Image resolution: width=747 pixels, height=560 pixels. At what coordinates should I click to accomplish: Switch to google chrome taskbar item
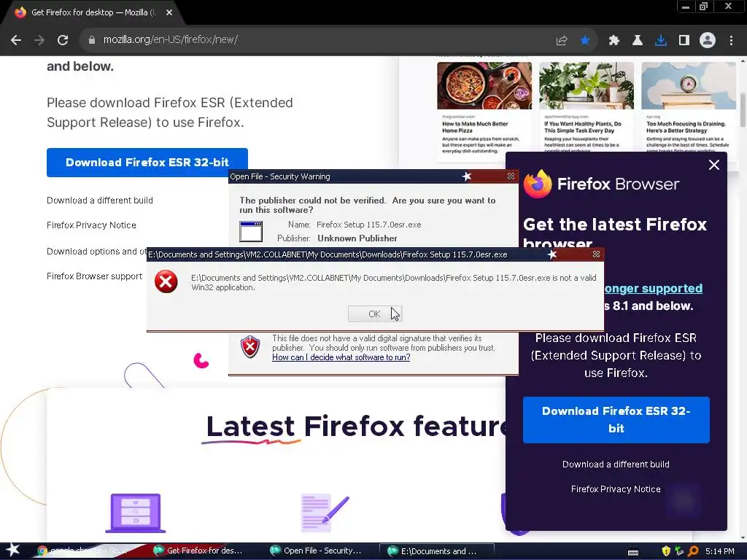tap(86, 551)
